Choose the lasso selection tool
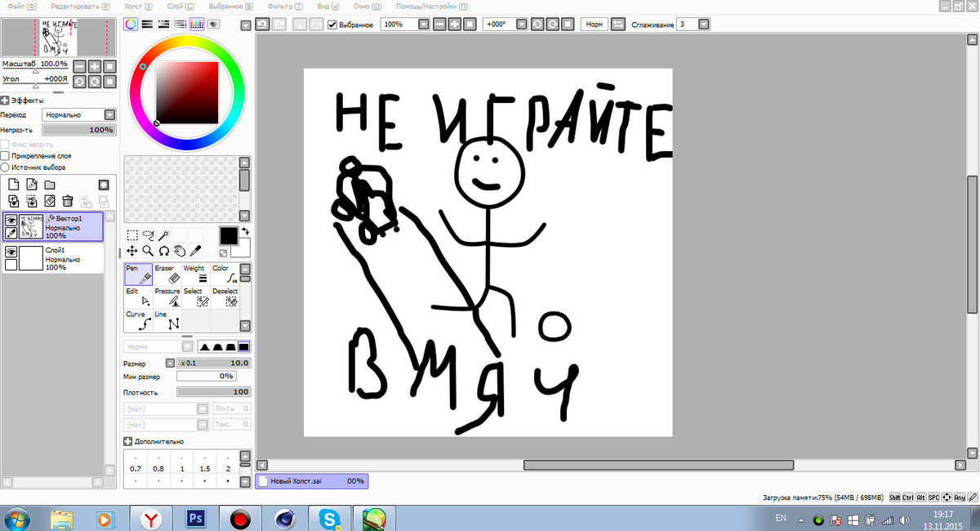The height and width of the screenshot is (531, 980). coord(148,235)
